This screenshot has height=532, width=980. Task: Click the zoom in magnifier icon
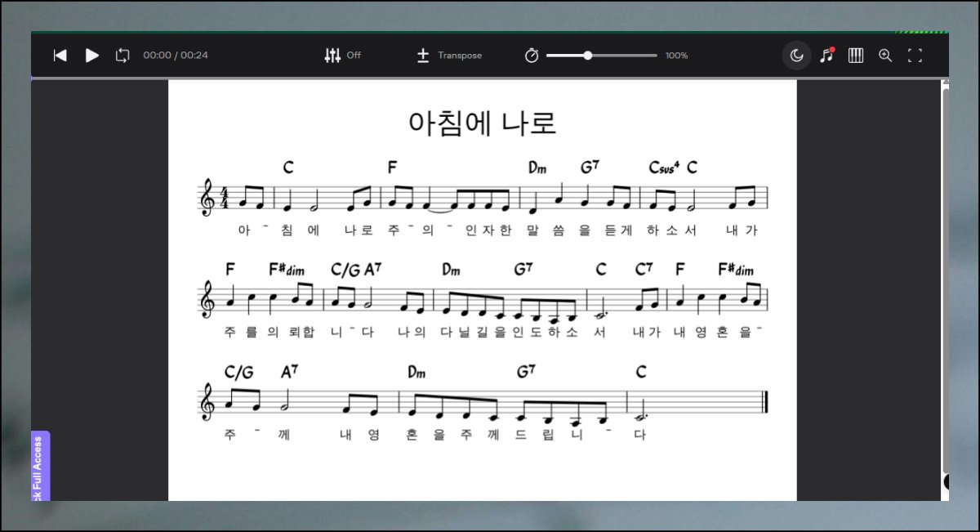885,56
